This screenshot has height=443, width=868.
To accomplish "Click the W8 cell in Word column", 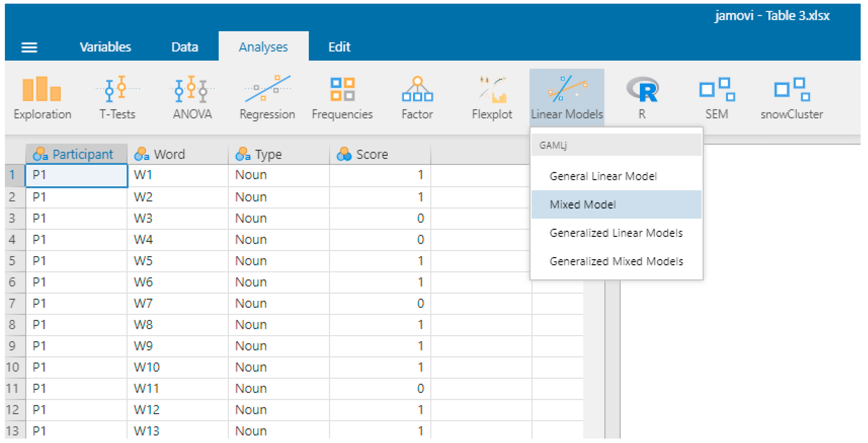I will tap(178, 325).
